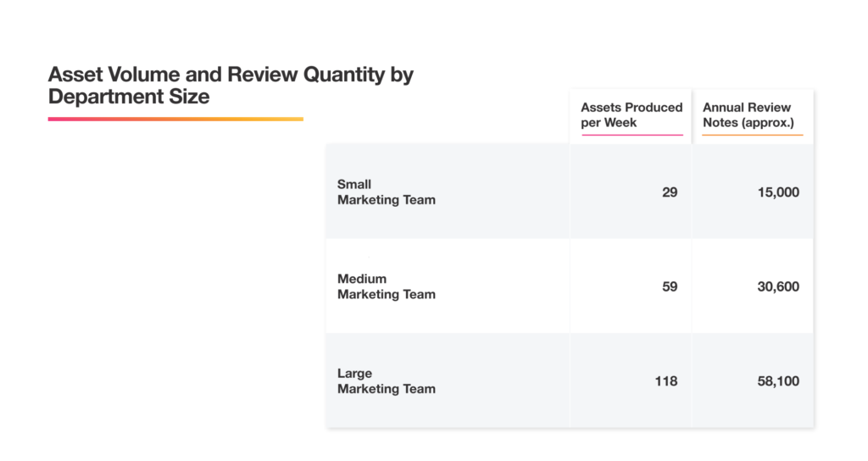Screen dimensions: 868x461
Task: Click the value 59 for medium team
Action: pos(670,286)
